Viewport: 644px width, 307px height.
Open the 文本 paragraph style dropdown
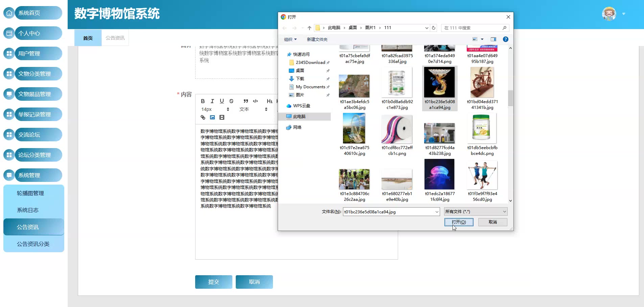(x=253, y=109)
